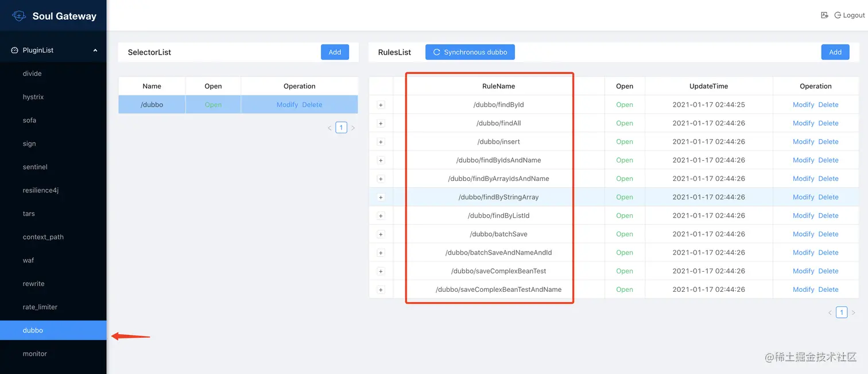
Task: Open the tars plugin
Action: point(53,214)
